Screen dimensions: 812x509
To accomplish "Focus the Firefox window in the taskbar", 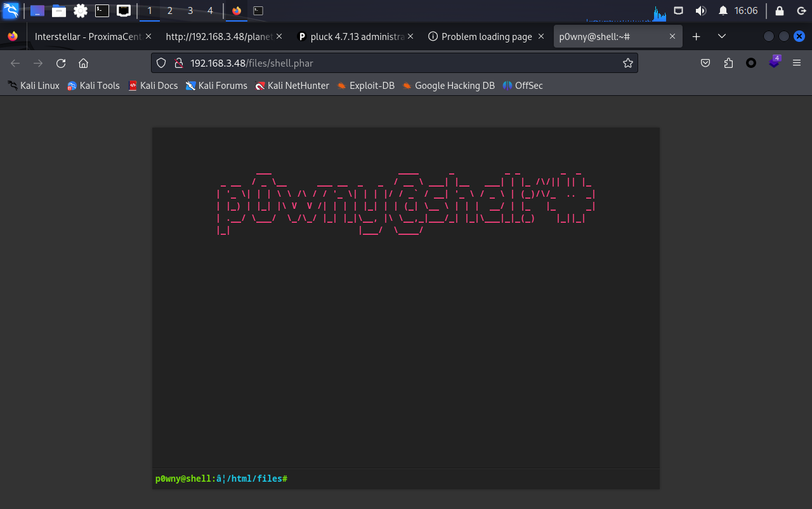I will (x=237, y=11).
